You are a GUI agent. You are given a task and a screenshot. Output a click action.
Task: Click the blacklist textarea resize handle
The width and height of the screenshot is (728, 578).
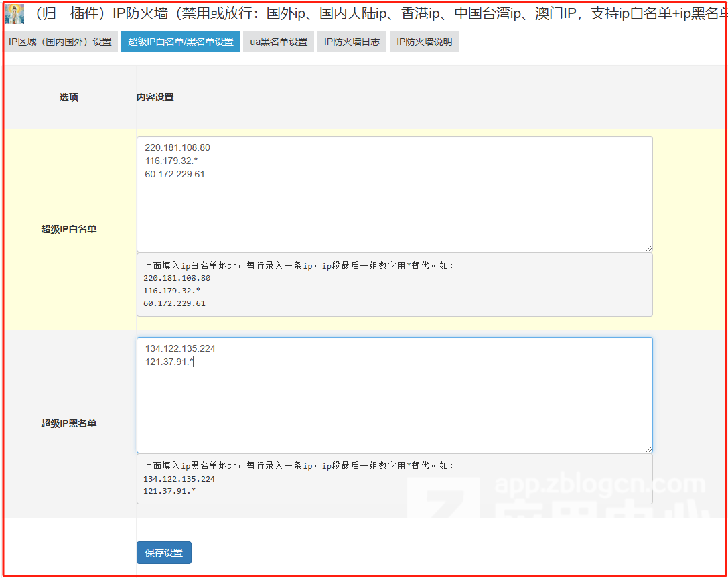648,449
